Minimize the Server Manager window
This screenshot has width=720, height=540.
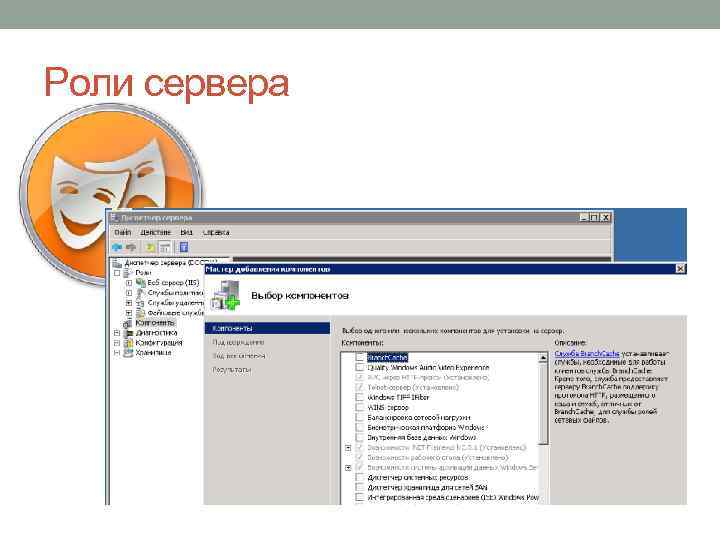pyautogui.click(x=584, y=218)
